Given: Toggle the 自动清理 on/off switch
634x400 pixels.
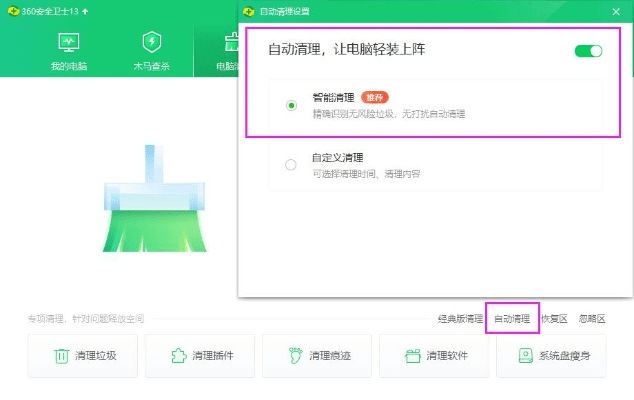Looking at the screenshot, I should click(x=588, y=51).
